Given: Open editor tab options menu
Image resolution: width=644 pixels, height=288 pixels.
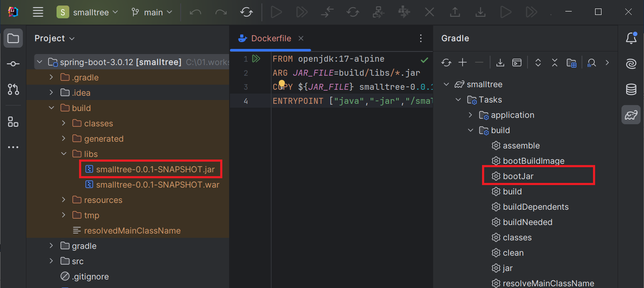Looking at the screenshot, I should click(421, 38).
